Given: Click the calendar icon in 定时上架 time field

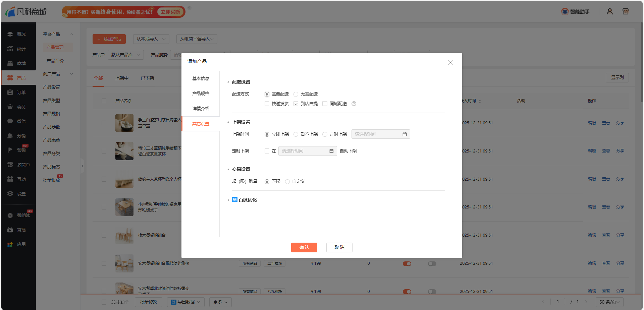Looking at the screenshot, I should coord(405,134).
